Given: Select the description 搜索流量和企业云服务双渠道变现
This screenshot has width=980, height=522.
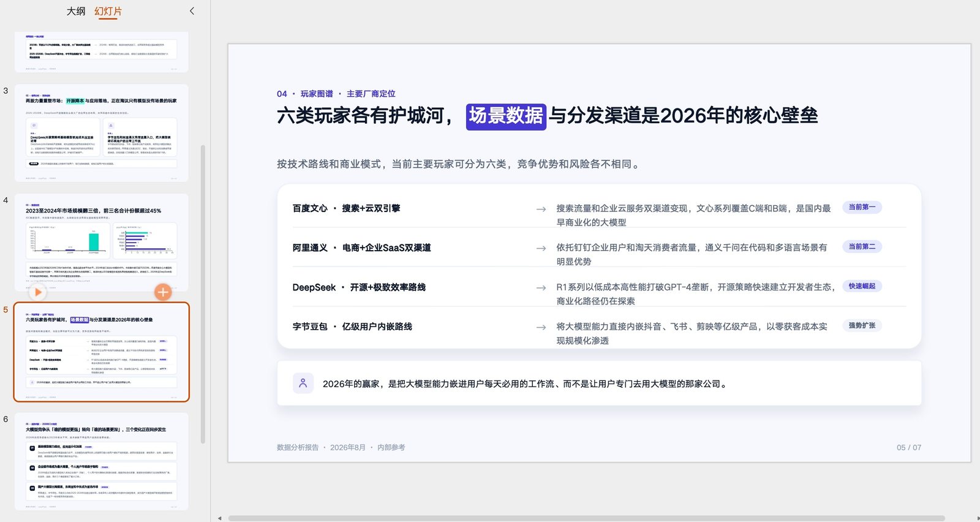Looking at the screenshot, I should pyautogui.click(x=693, y=215).
